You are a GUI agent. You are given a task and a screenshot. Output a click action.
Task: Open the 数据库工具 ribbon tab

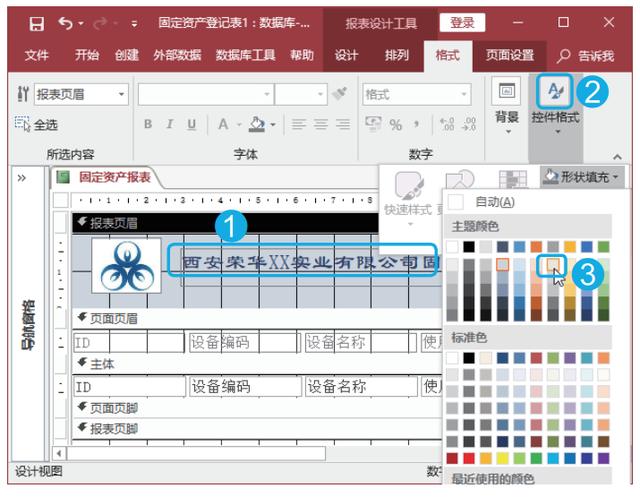(245, 55)
